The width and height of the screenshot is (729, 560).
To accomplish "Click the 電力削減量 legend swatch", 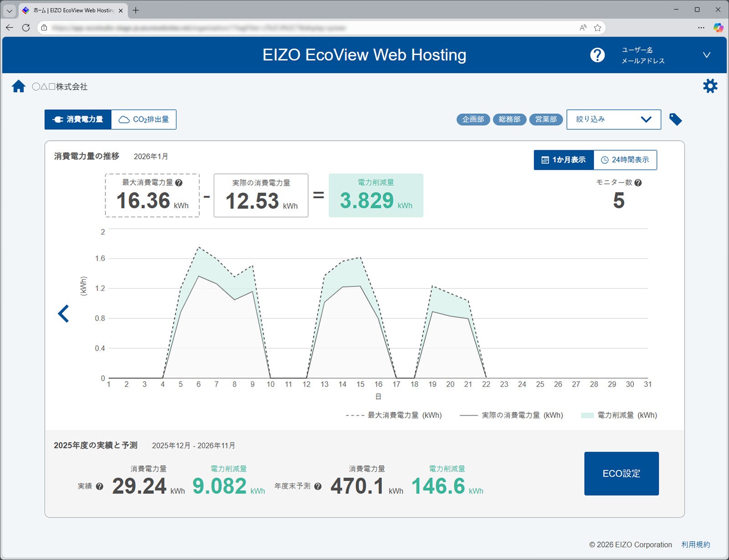I will (x=587, y=415).
